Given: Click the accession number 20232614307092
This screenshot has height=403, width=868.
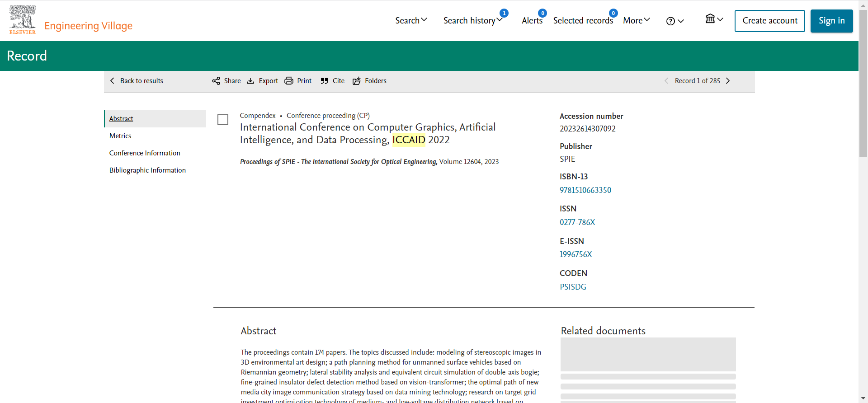Looking at the screenshot, I should click(x=588, y=129).
